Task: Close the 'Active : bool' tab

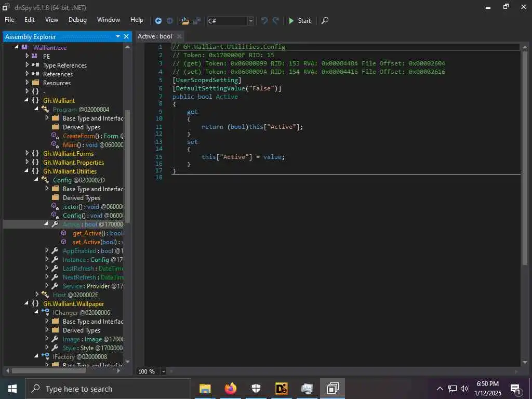Action: (179, 36)
